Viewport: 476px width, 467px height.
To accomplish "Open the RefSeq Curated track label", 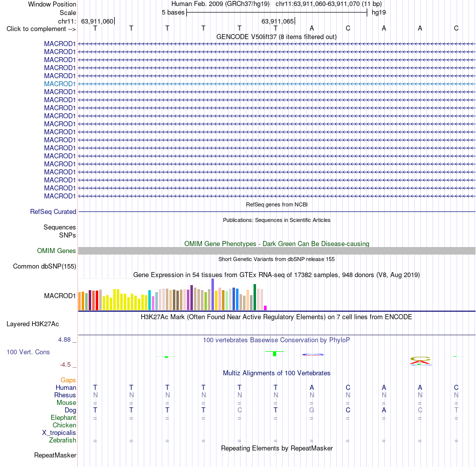I will [x=53, y=211].
